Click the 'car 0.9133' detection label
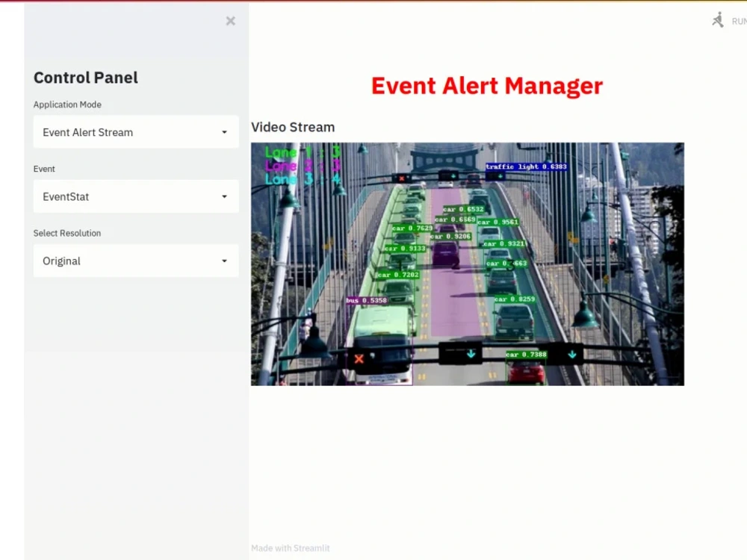This screenshot has width=747, height=560. coord(405,248)
